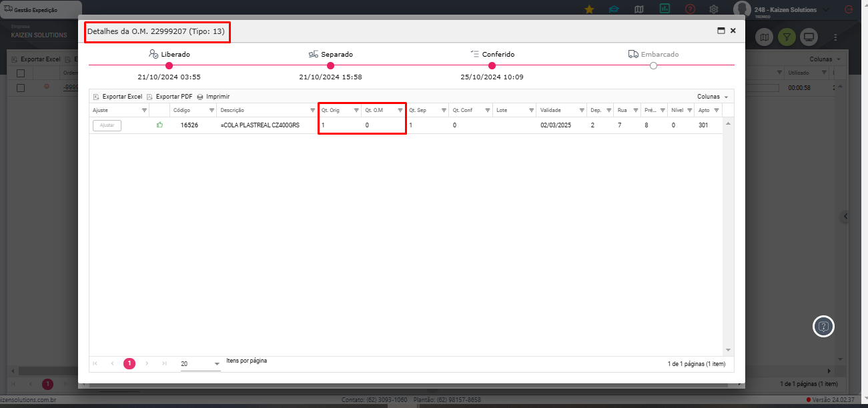868x408 pixels.
Task: Open filter on Rua column
Action: pos(636,110)
